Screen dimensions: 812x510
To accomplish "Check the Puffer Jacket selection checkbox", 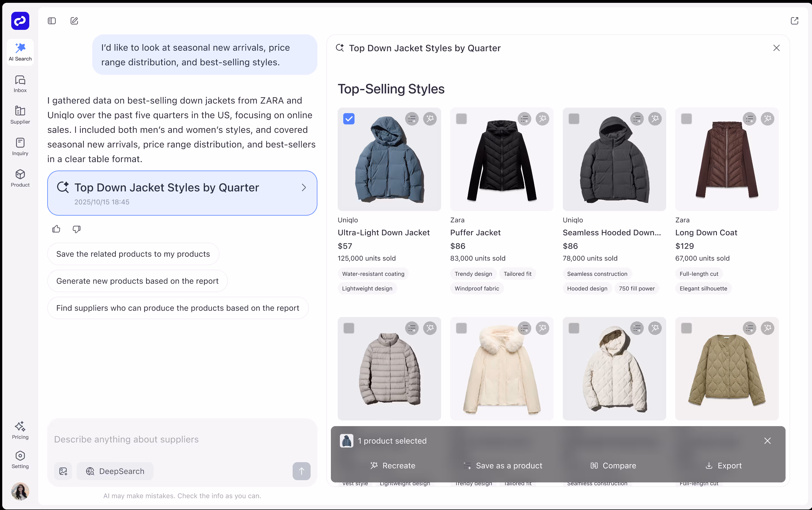I will point(461,119).
